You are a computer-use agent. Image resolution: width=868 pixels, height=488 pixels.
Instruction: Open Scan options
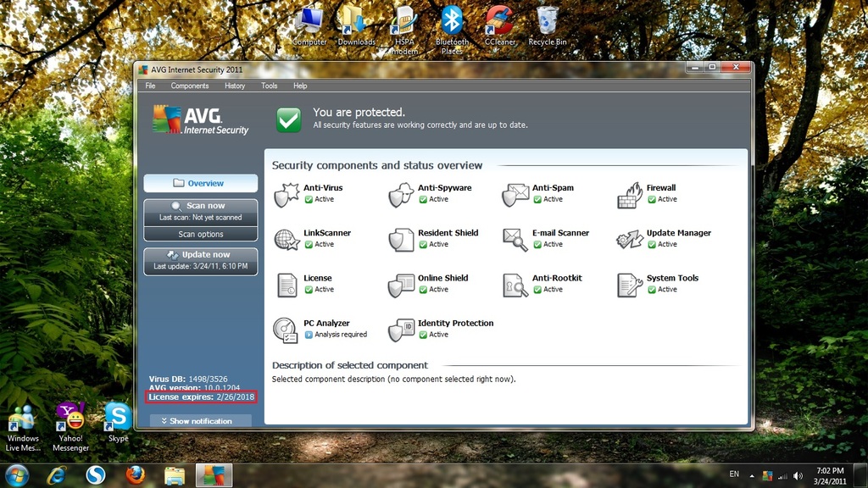coord(201,235)
